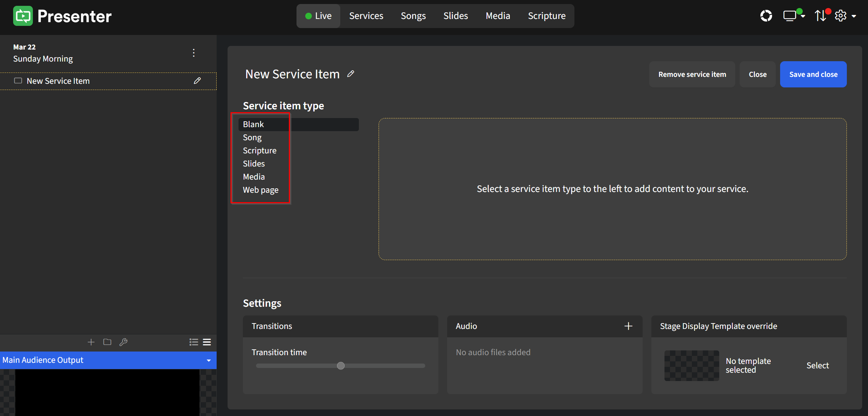The width and height of the screenshot is (868, 416).
Task: Add a new service item with plus icon
Action: tap(91, 342)
